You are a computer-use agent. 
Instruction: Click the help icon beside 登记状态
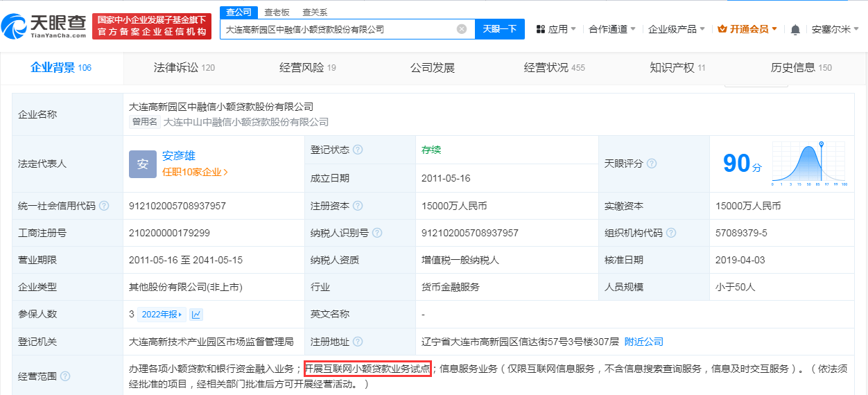click(358, 150)
